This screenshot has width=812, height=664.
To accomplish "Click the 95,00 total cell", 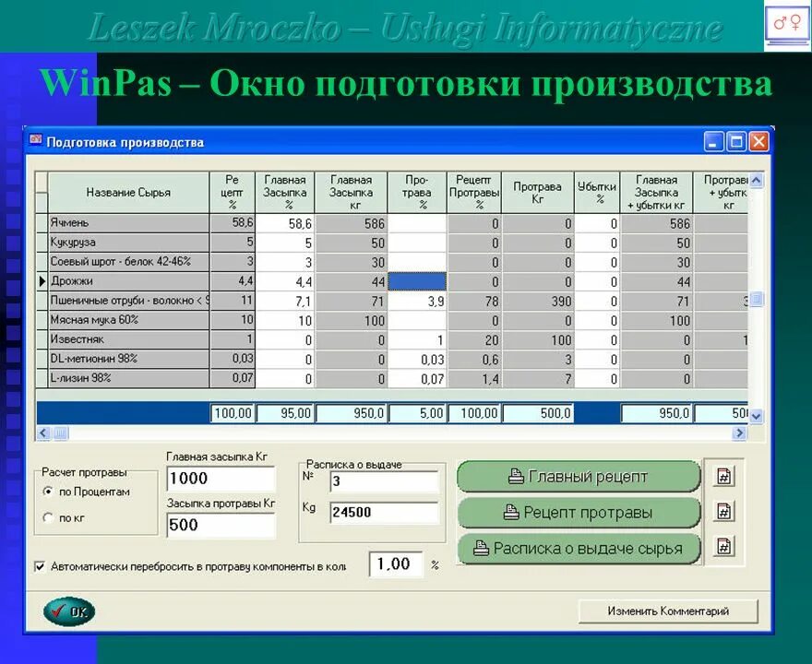I will tap(285, 413).
